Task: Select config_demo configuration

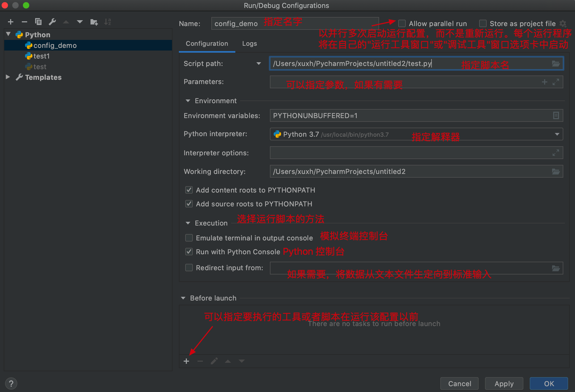Action: 88,45
